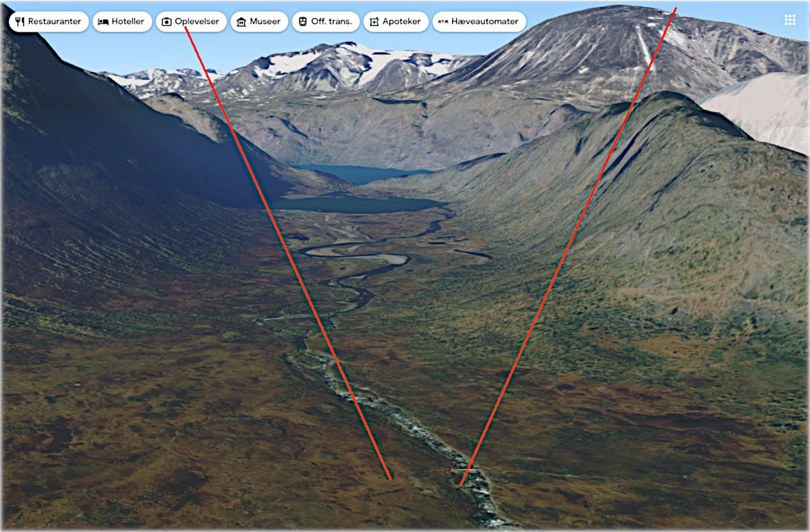
Task: Click the top end of the right red line
Action: click(675, 9)
